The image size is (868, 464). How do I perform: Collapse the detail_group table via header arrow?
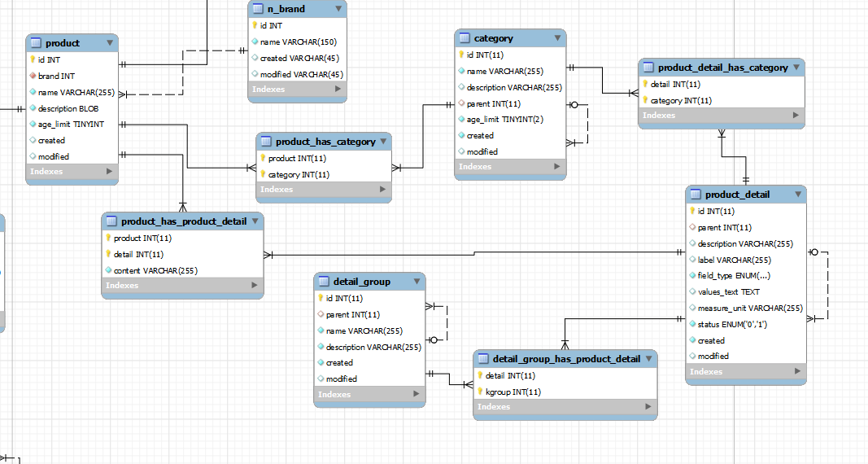[x=417, y=282]
